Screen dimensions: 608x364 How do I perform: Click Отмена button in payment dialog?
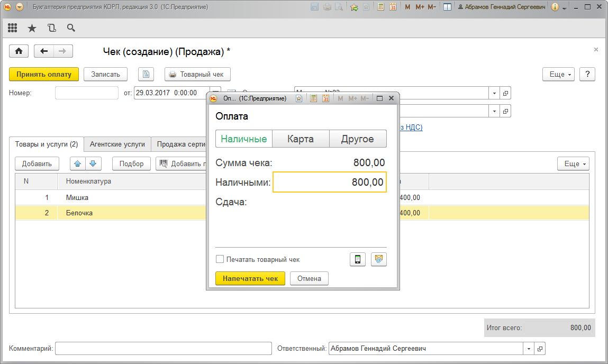click(309, 278)
